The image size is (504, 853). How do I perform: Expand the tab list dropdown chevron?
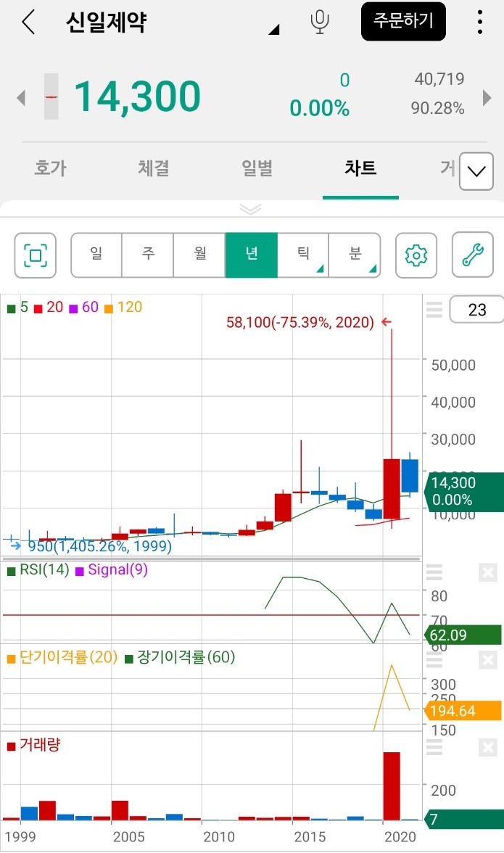point(476,171)
